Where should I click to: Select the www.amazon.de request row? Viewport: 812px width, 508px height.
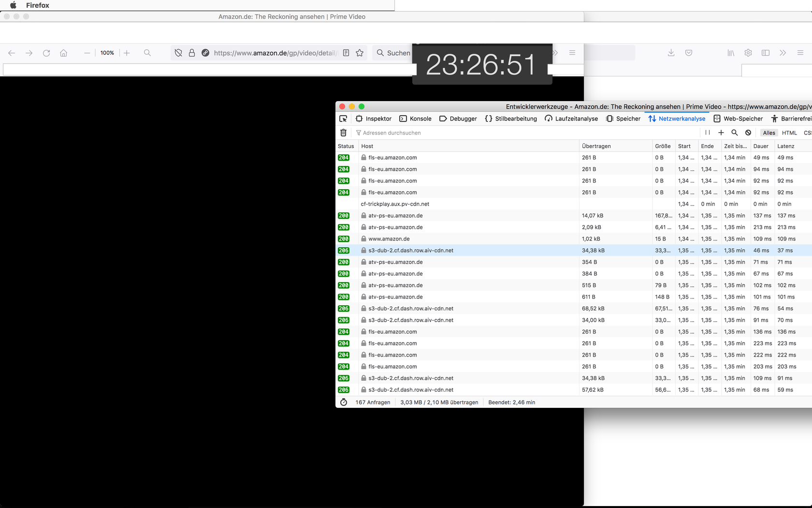coord(574,239)
